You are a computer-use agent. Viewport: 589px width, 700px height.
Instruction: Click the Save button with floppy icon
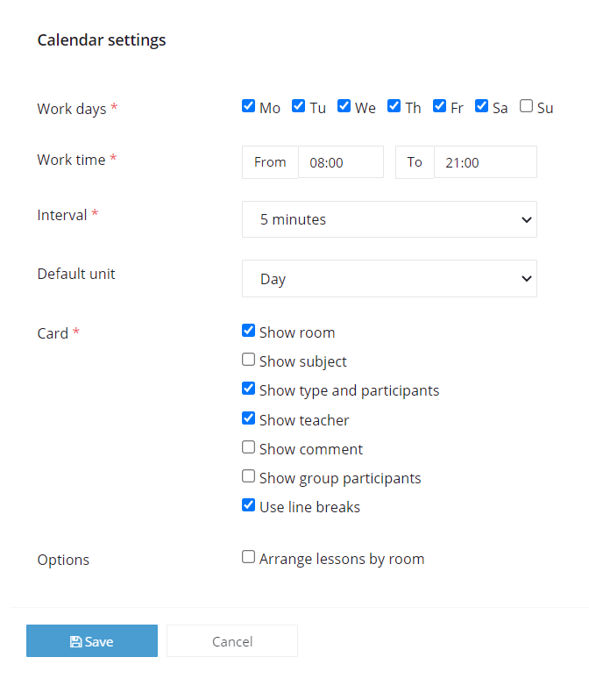coord(92,640)
